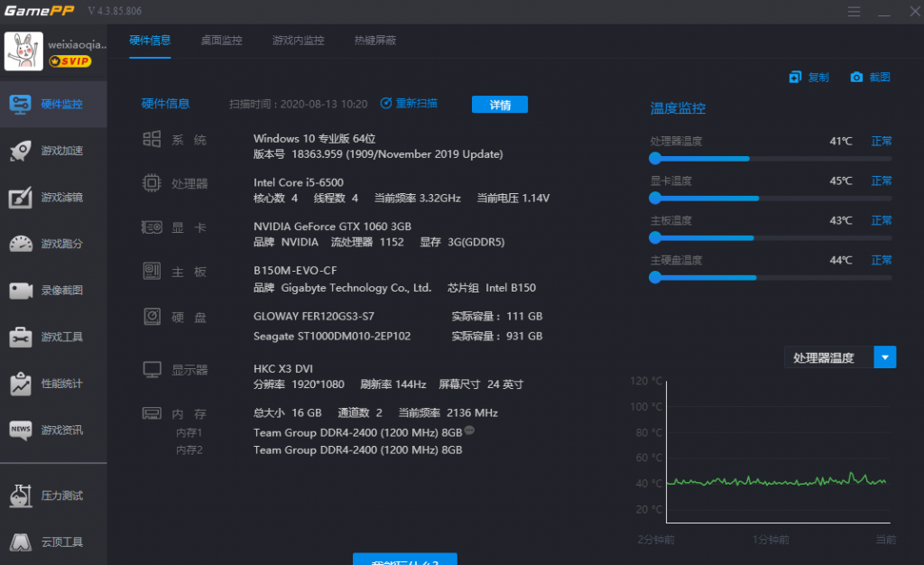Open the 处理器温度 chart dropdown arrow
This screenshot has height=565, width=924.
[x=884, y=357]
